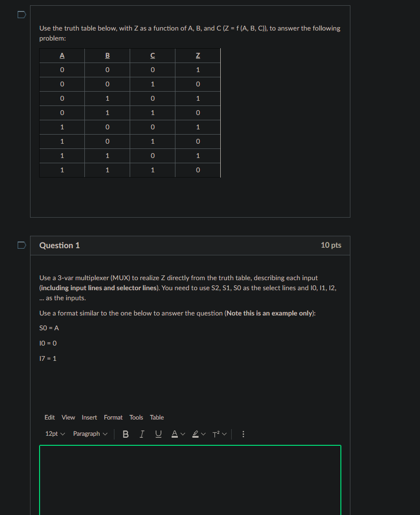
Task: Open the Tools menu
Action: pyautogui.click(x=136, y=417)
